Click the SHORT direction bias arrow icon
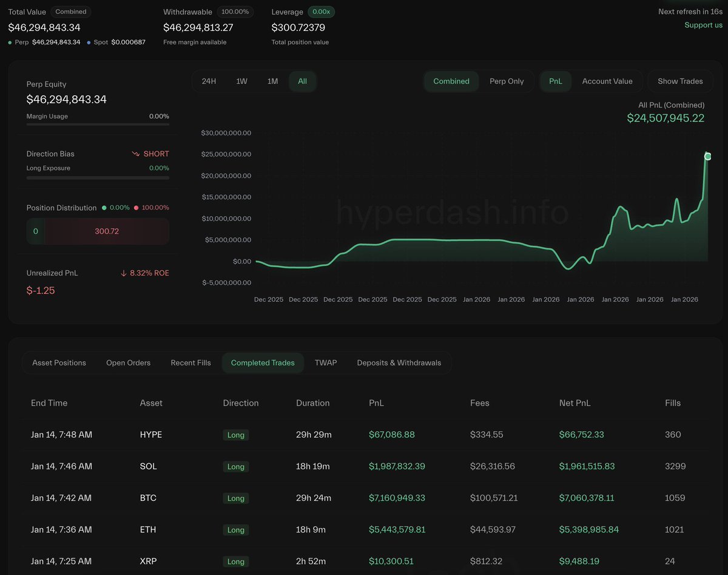728x575 pixels. coord(136,154)
